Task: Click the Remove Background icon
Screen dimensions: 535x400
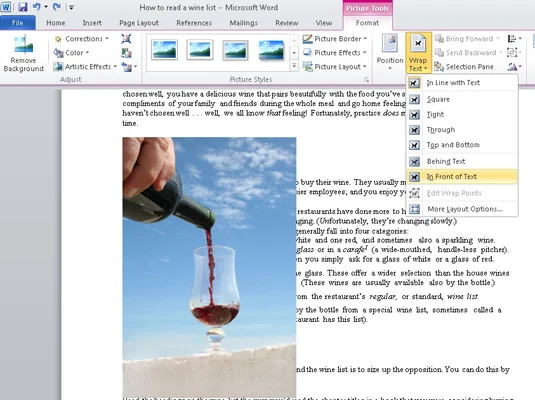Action: [x=23, y=44]
